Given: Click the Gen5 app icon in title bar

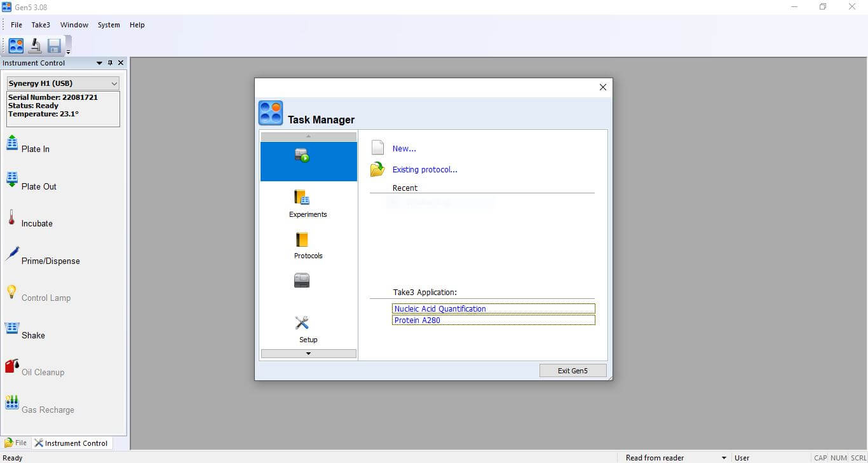Looking at the screenshot, I should [7, 7].
